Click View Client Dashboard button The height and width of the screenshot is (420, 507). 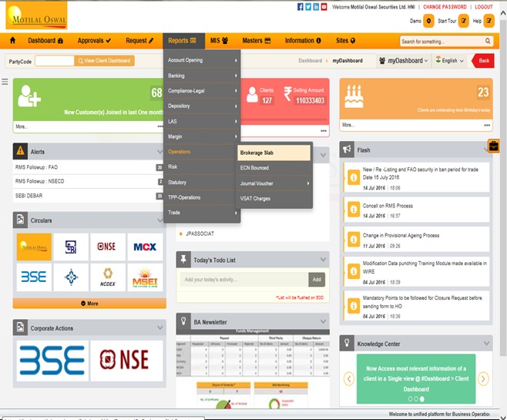[x=104, y=61]
